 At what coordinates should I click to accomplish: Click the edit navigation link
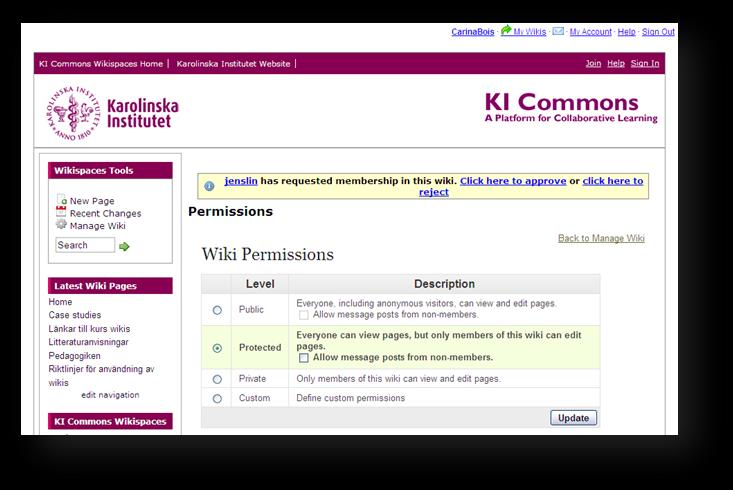pos(110,395)
